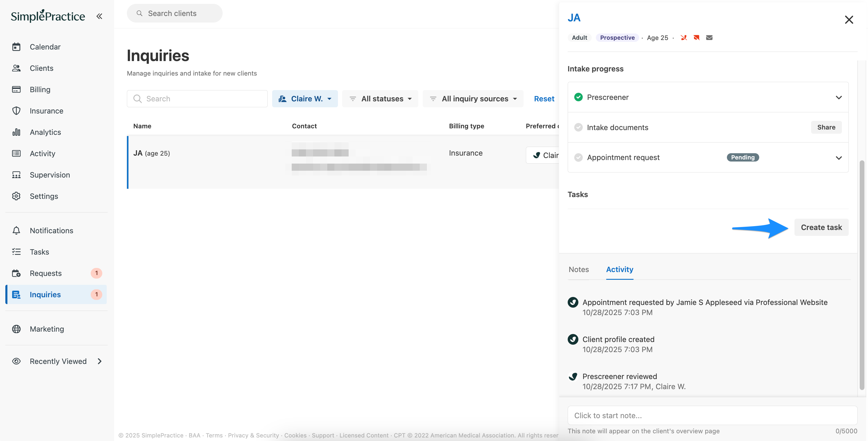Click the Name column header
The image size is (868, 441).
click(142, 126)
